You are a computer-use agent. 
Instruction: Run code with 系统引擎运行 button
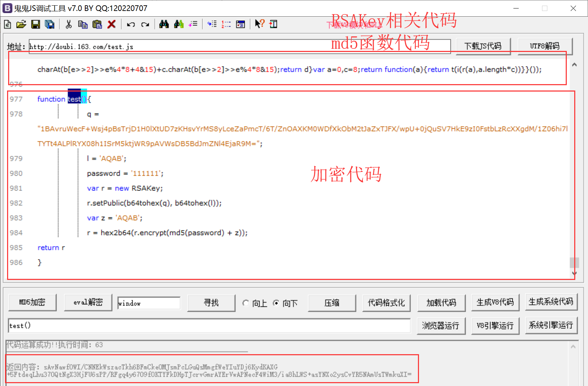[551, 325]
